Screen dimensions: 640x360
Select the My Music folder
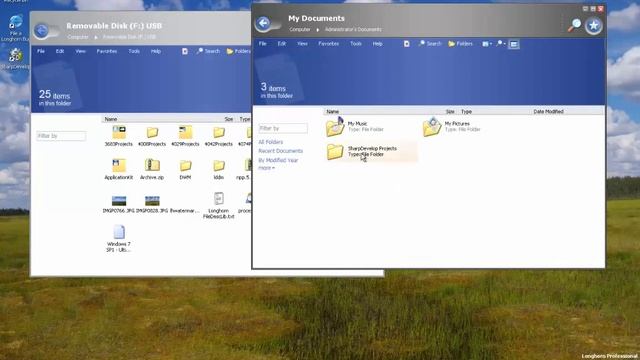tap(355, 126)
